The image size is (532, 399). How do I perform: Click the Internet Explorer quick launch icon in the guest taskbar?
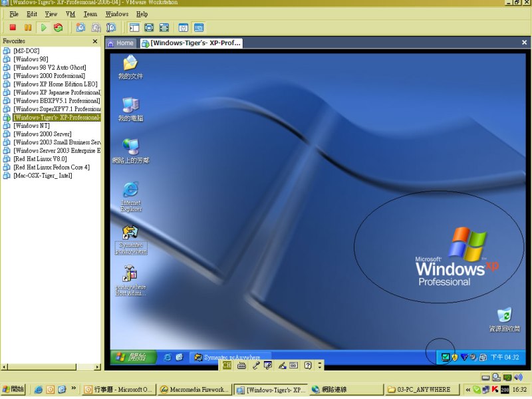click(x=168, y=357)
